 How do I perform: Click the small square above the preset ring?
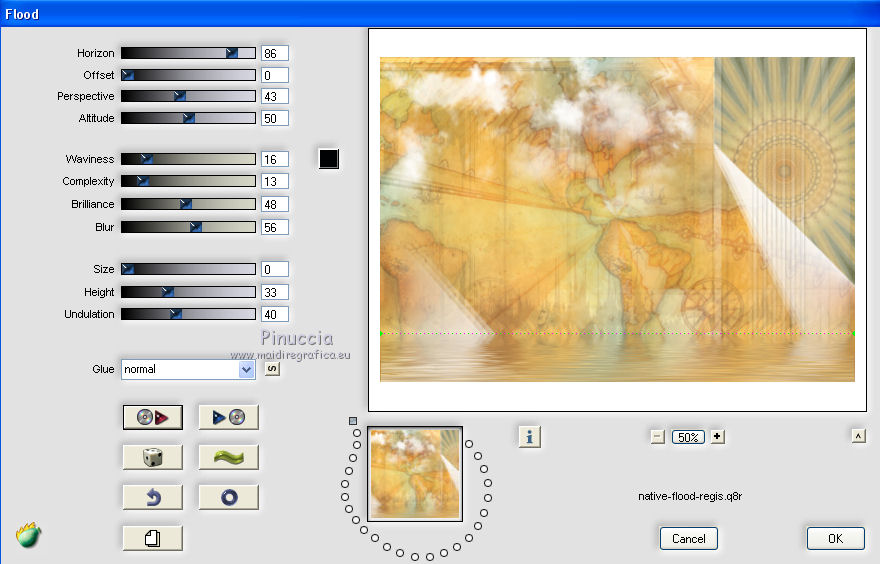click(x=352, y=421)
